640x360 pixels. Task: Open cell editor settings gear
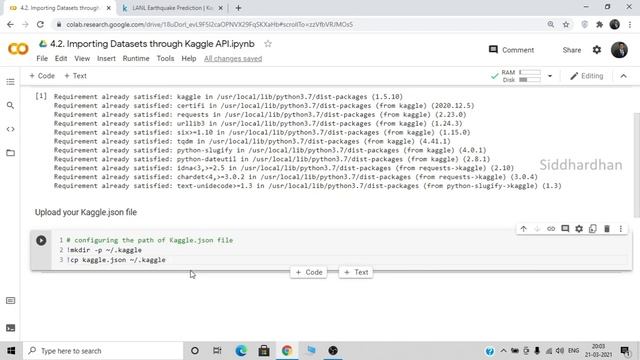pos(579,229)
